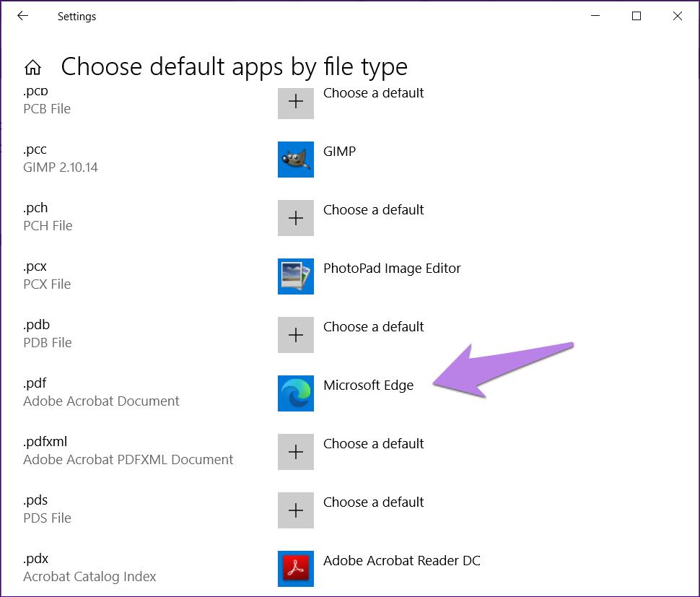Select the .pdx Acrobat Catalog Index entry

pyautogui.click(x=89, y=567)
